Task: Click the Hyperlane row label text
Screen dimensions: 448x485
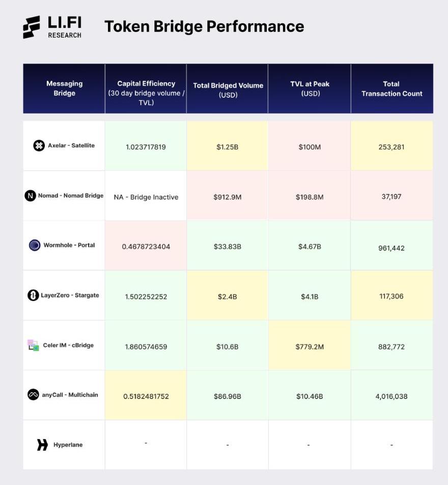Action: [x=68, y=445]
